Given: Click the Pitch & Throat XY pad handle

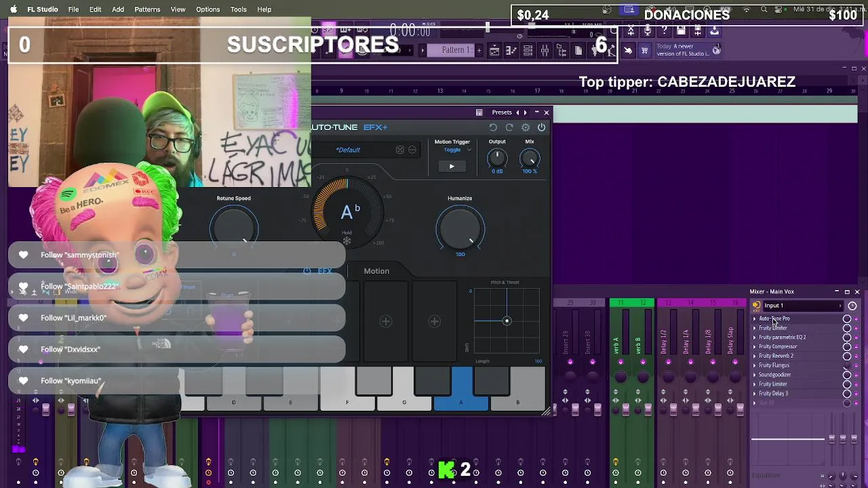Looking at the screenshot, I should click(x=507, y=321).
